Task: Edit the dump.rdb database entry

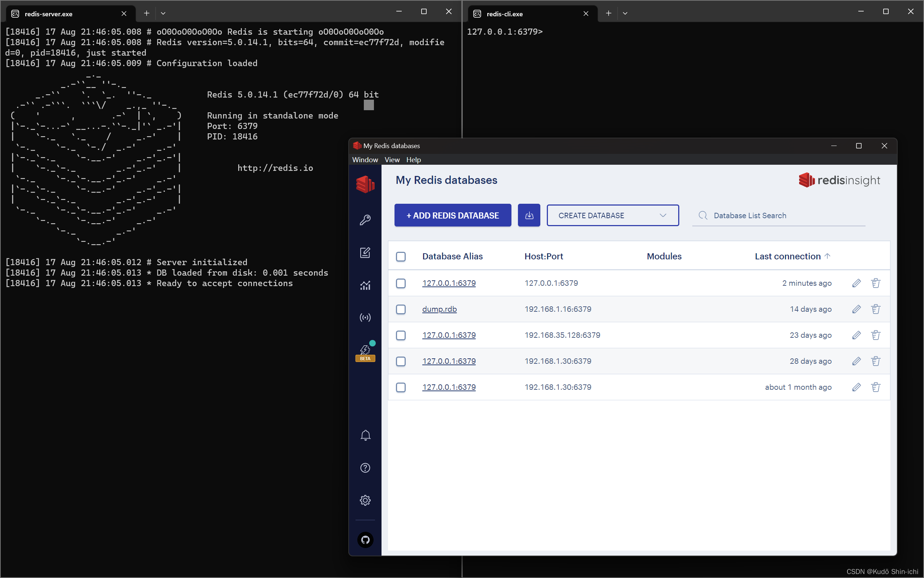Action: coord(857,309)
